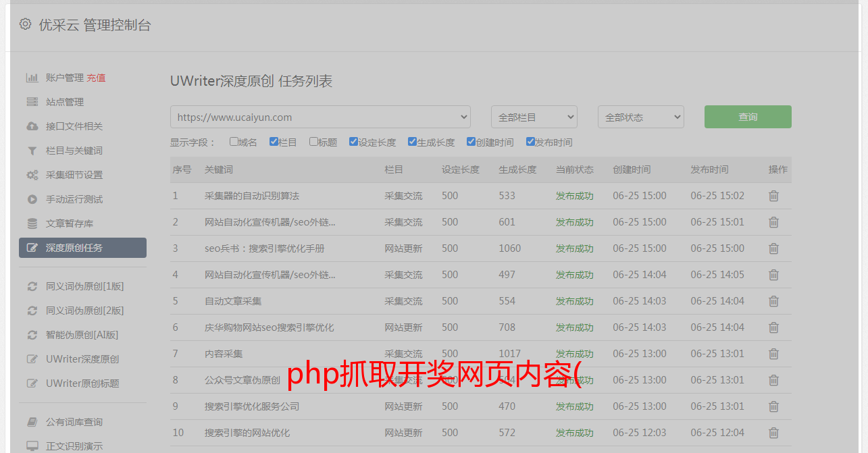This screenshot has width=868, height=453.
Task: Delete task row 4 with trash icon
Action: pyautogui.click(x=774, y=275)
